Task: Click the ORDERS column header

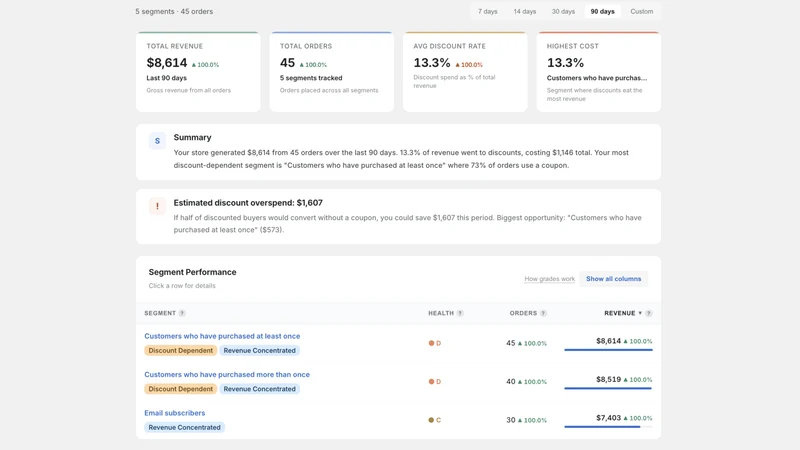Action: tap(523, 313)
